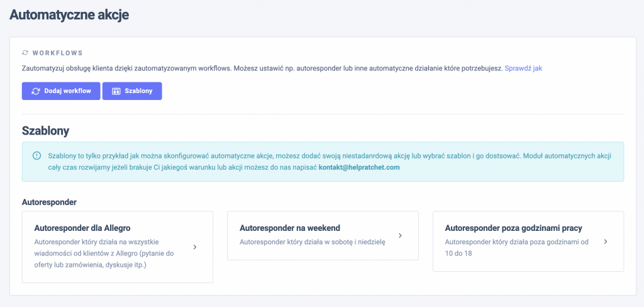Click the info circle icon in blue banner

[37, 156]
